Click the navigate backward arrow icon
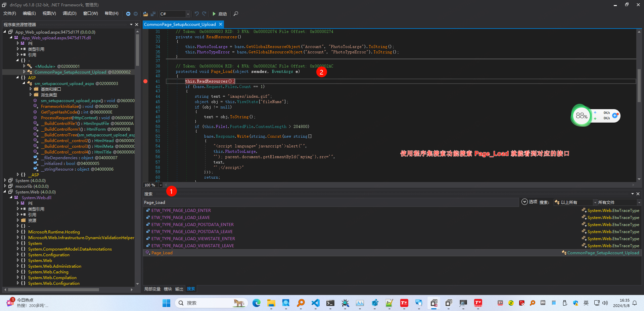Viewport: 644px width, 311px height. click(128, 14)
